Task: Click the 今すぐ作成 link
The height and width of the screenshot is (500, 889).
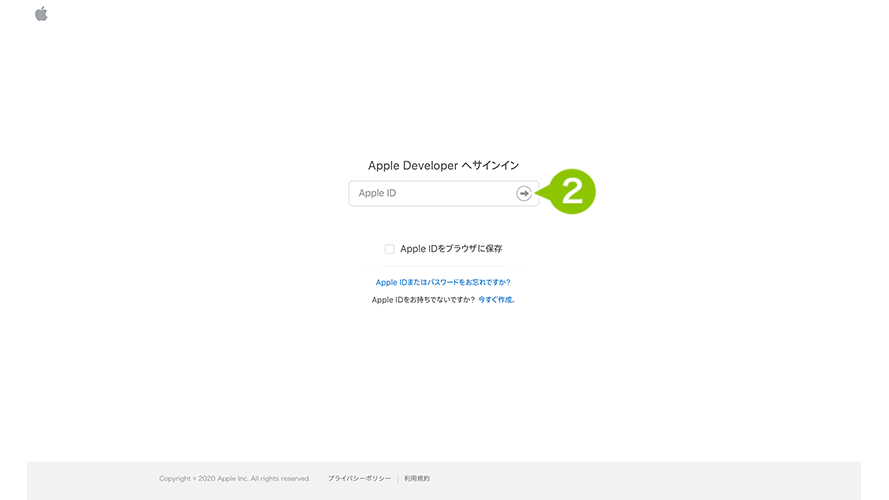Action: (496, 300)
